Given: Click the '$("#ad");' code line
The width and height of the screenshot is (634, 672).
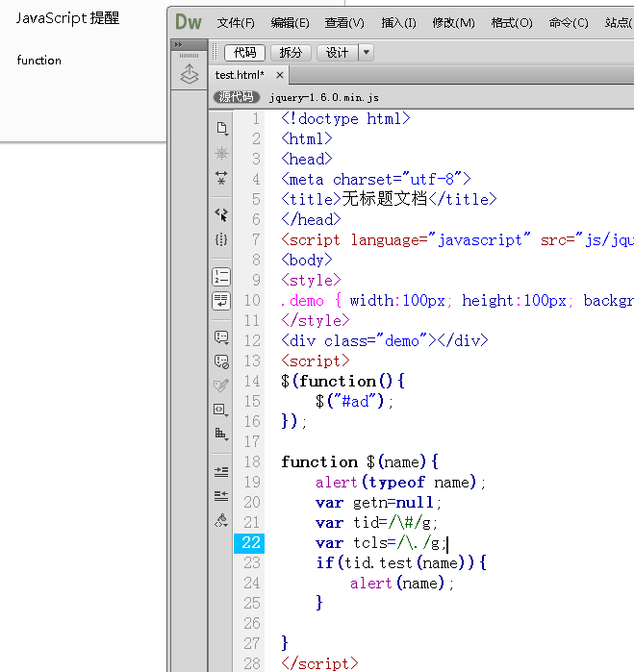Looking at the screenshot, I should tap(354, 402).
